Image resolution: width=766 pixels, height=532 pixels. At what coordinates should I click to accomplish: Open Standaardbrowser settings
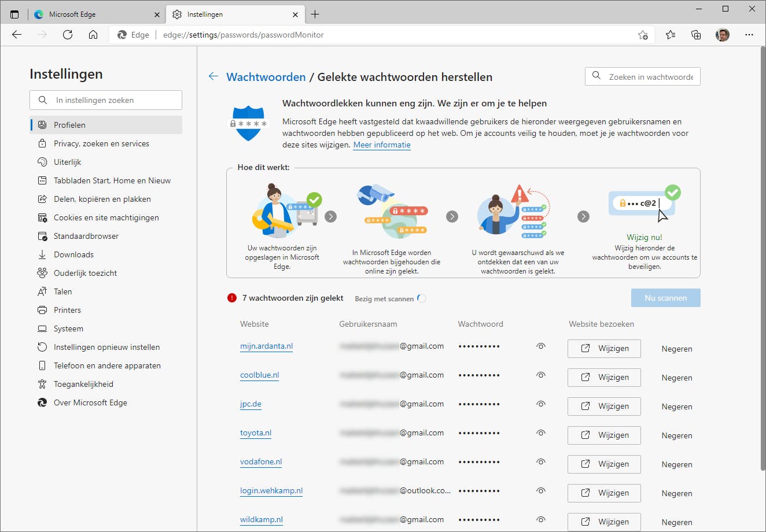106,236
